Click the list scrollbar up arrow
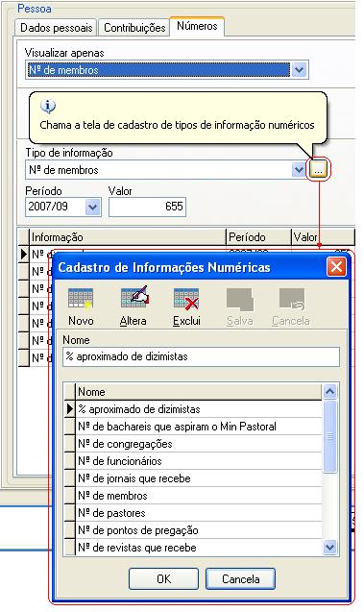 click(330, 391)
